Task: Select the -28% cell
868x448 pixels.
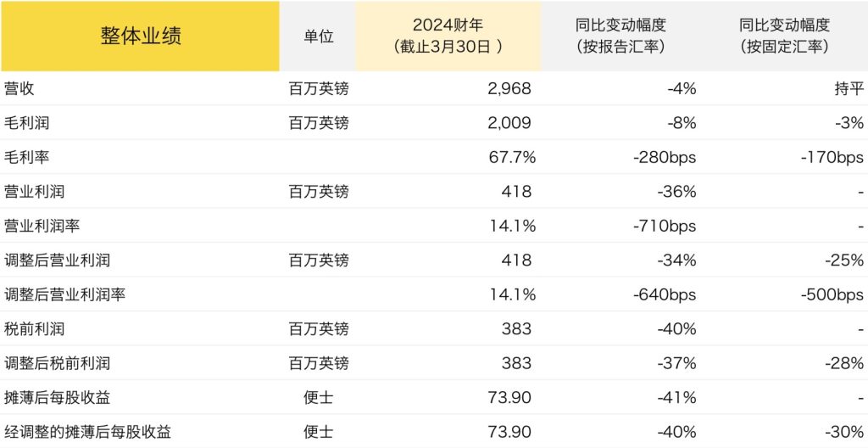Action: click(x=845, y=363)
